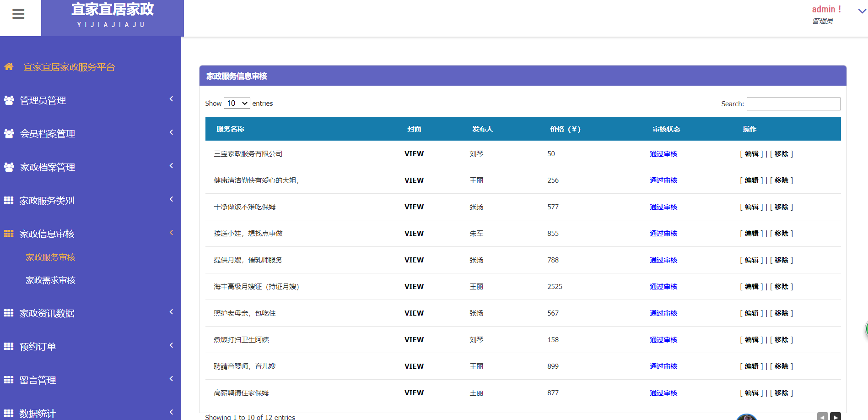This screenshot has width=868, height=420.
Task: Select the 家政需求审核 submenu item
Action: [x=50, y=280]
